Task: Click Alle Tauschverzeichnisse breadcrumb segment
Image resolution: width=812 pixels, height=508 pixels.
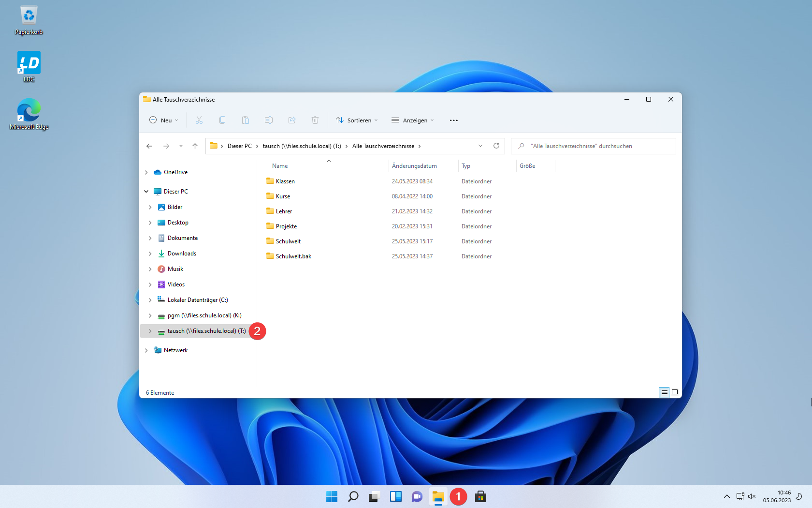Action: (383, 146)
